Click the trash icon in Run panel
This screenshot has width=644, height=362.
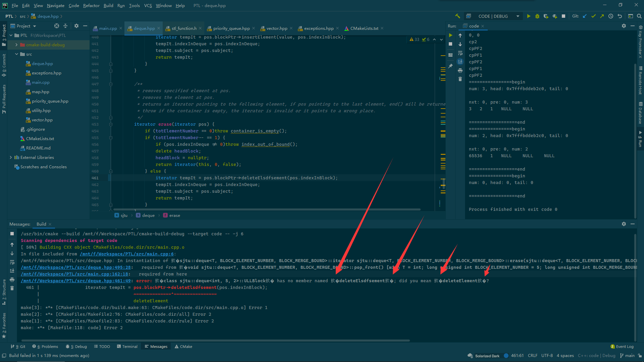[x=460, y=79]
